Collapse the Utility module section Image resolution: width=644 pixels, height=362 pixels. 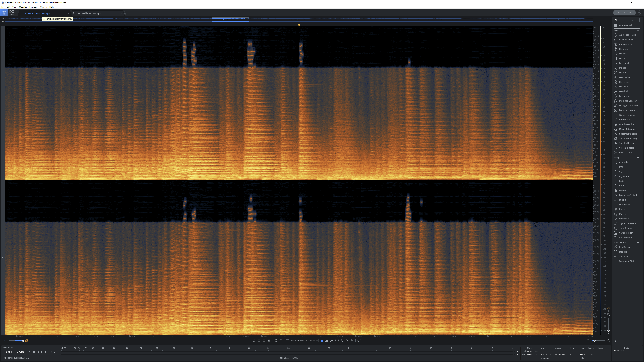(x=638, y=158)
